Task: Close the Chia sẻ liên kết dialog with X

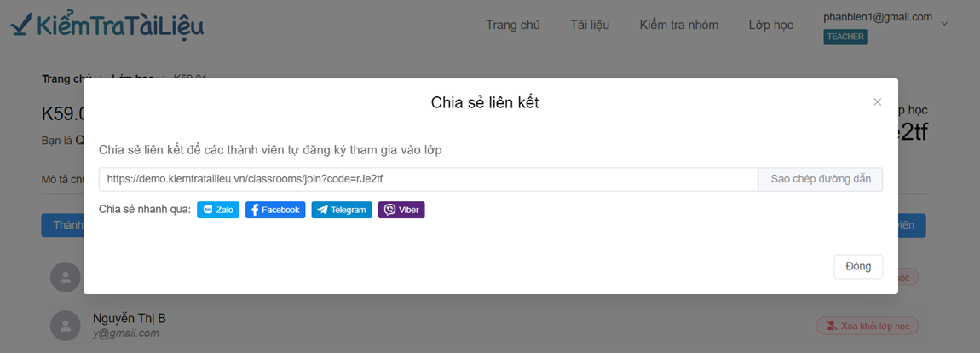Action: pos(877,102)
